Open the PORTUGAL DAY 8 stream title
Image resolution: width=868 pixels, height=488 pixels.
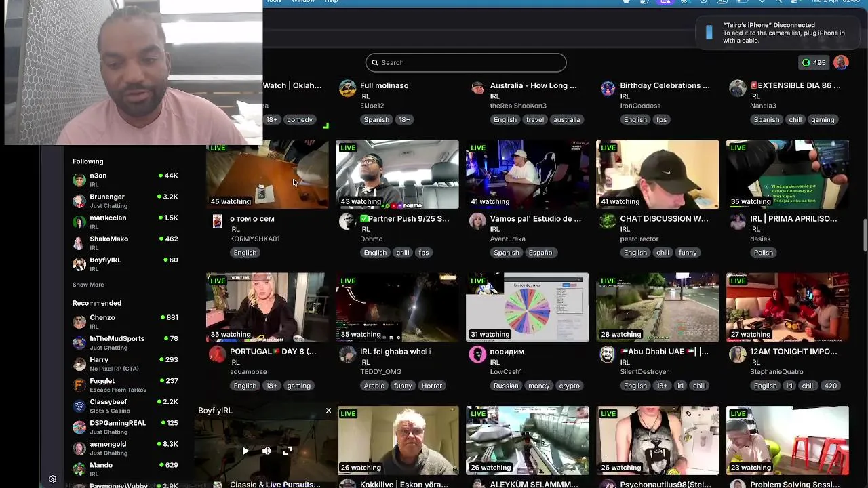[273, 352]
